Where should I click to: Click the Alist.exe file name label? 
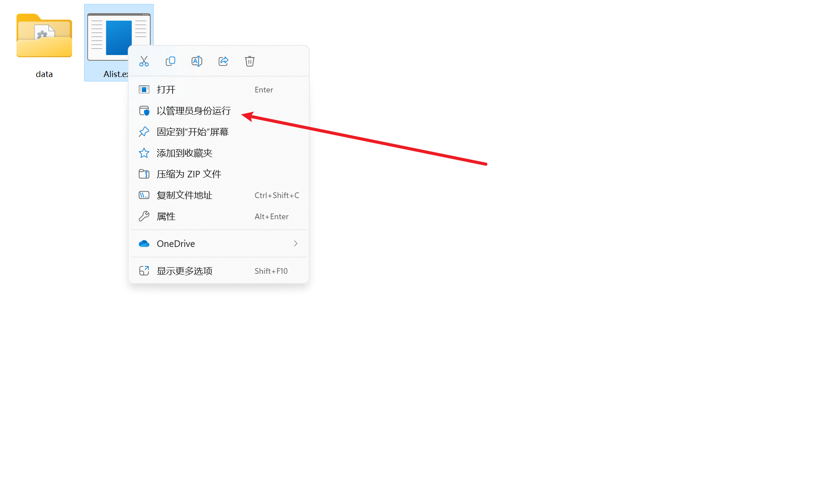(x=116, y=74)
